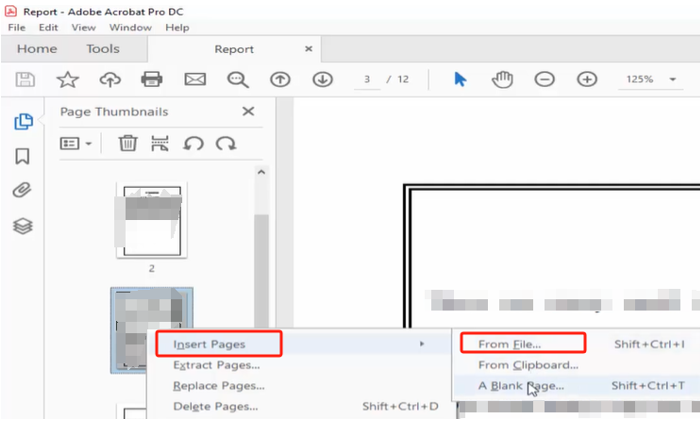Expand the Insert Pages submenu arrow
The height and width of the screenshot is (422, 700).
(x=421, y=344)
